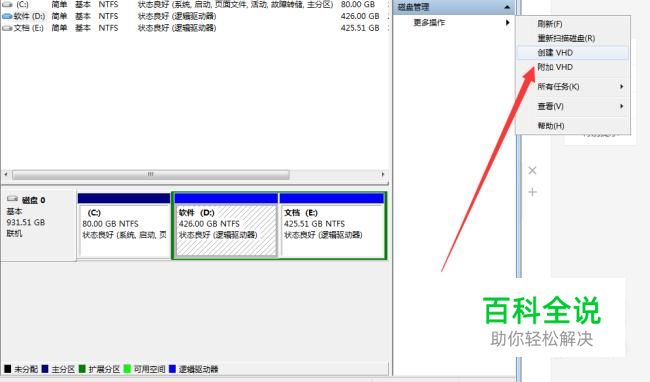Click (C:) drive icon in volume list
650x382 pixels.
7,5
